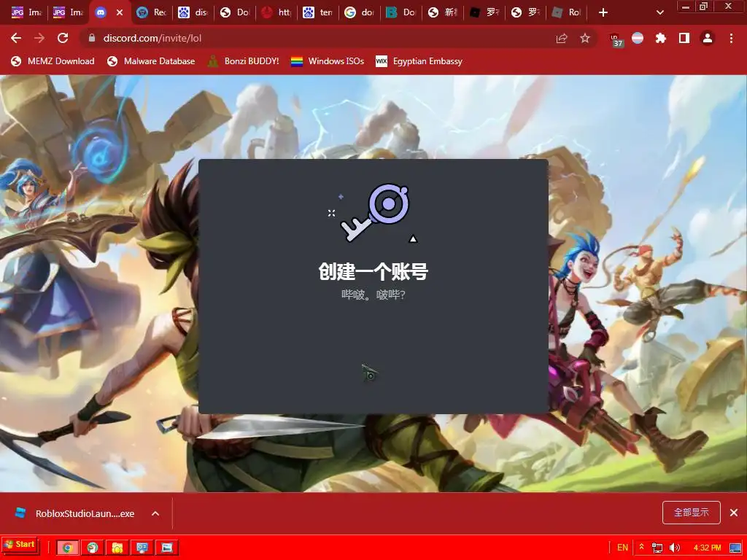Image resolution: width=747 pixels, height=560 pixels.
Task: Expand options for the RobloxStudioLauncher download
Action: click(x=155, y=513)
